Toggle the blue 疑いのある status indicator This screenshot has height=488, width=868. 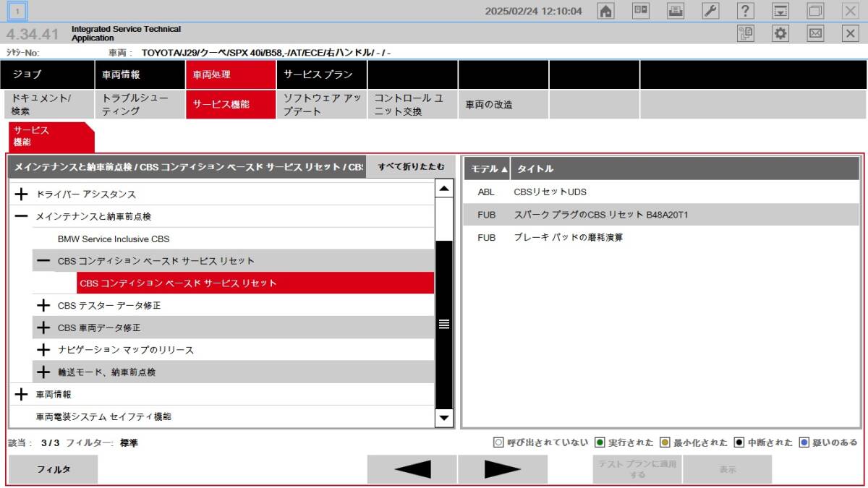point(804,442)
